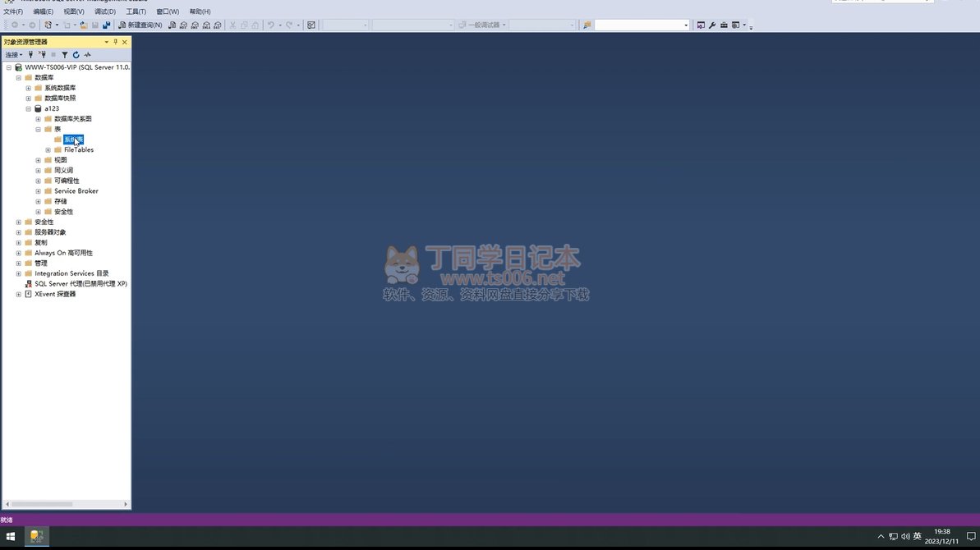980x550 pixels.
Task: Open the 连接 dropdown in Object Explorer
Action: (14, 55)
